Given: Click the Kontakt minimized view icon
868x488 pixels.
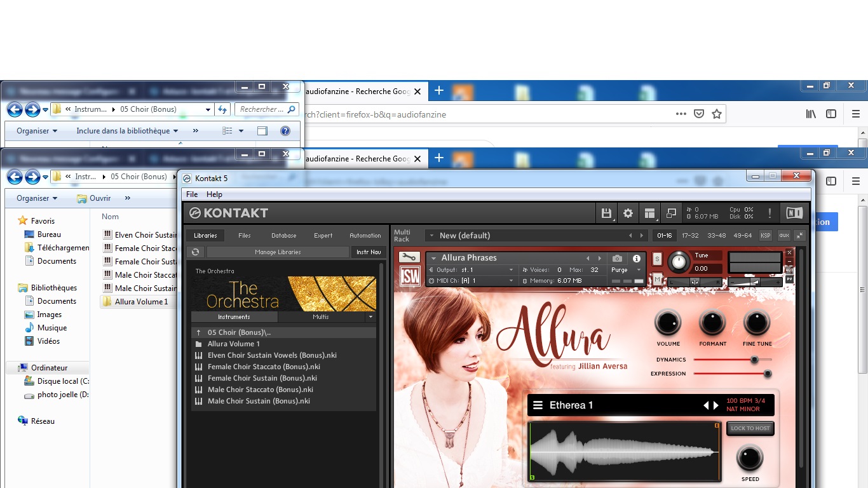Looking at the screenshot, I should pyautogui.click(x=671, y=213).
